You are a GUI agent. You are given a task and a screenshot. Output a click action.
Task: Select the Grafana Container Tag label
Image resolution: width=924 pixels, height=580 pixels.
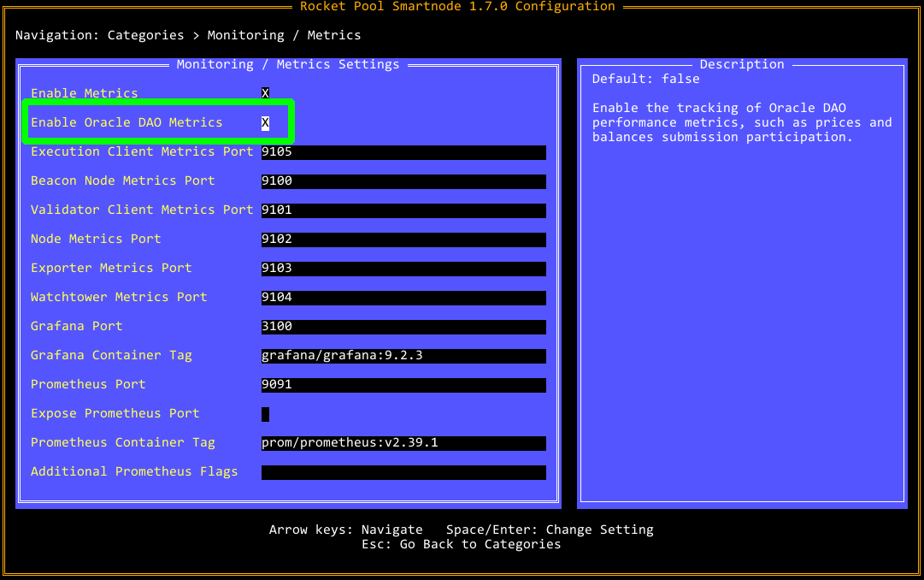point(111,355)
